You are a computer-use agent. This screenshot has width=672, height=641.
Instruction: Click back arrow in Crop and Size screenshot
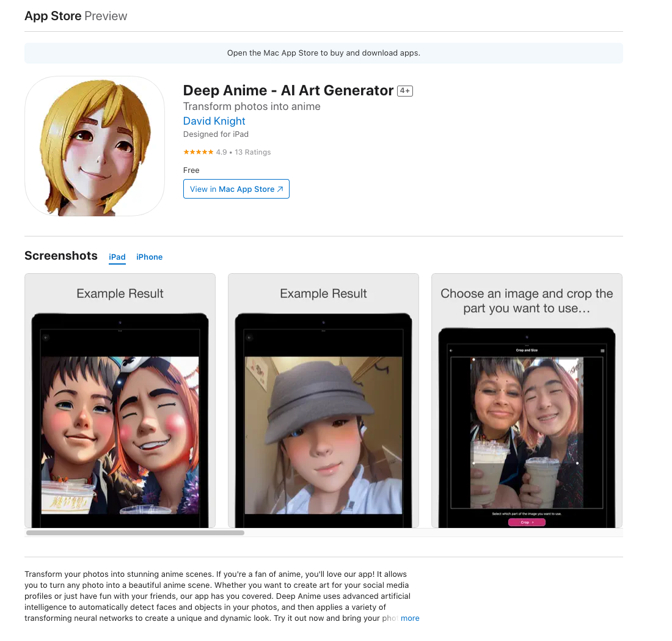451,351
